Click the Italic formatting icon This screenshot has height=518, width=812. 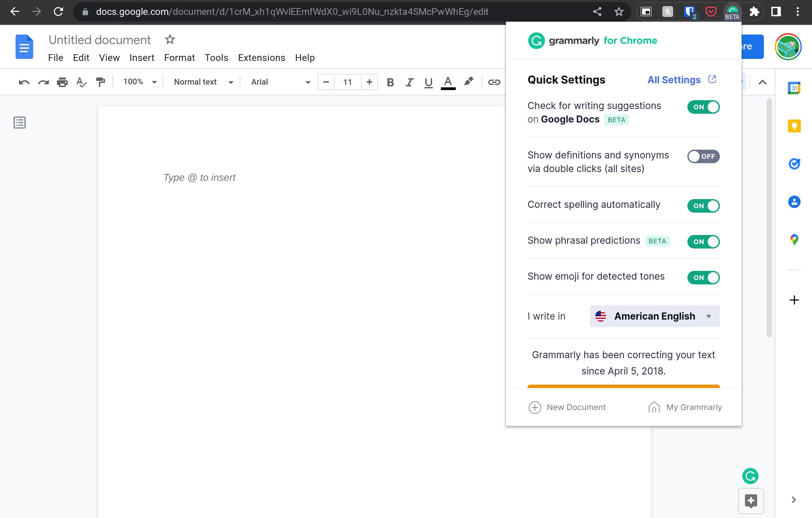pos(409,82)
